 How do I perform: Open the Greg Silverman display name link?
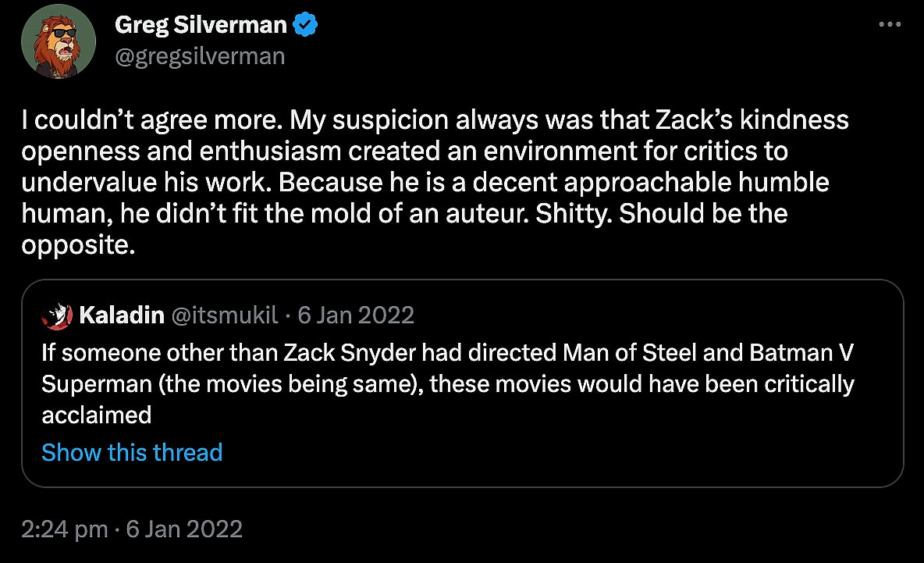[201, 26]
